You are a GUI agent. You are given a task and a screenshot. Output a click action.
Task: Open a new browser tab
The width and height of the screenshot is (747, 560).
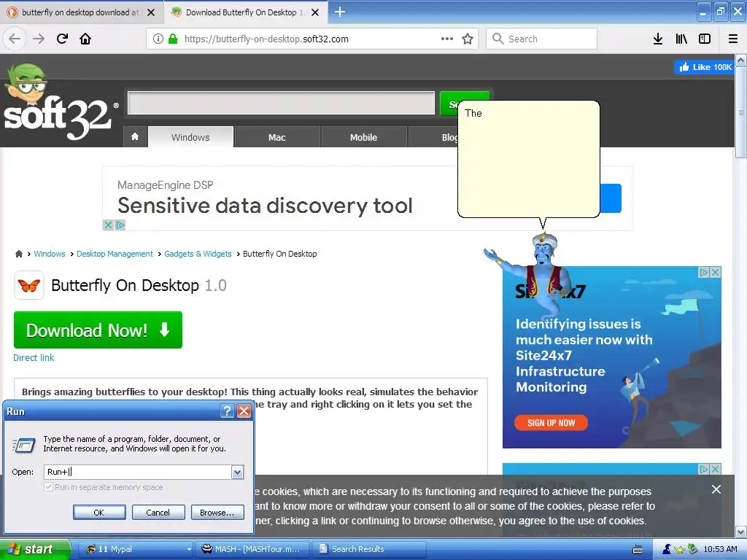tap(340, 12)
